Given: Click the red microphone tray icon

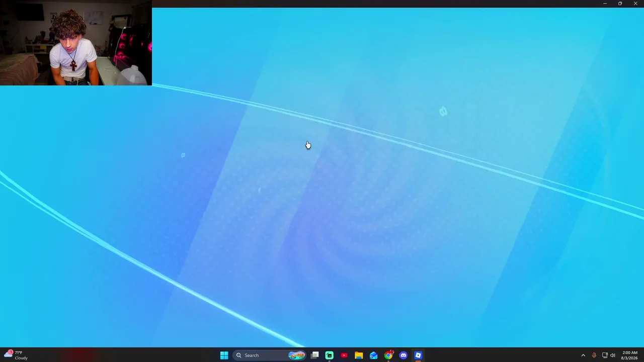Looking at the screenshot, I should pos(594,355).
